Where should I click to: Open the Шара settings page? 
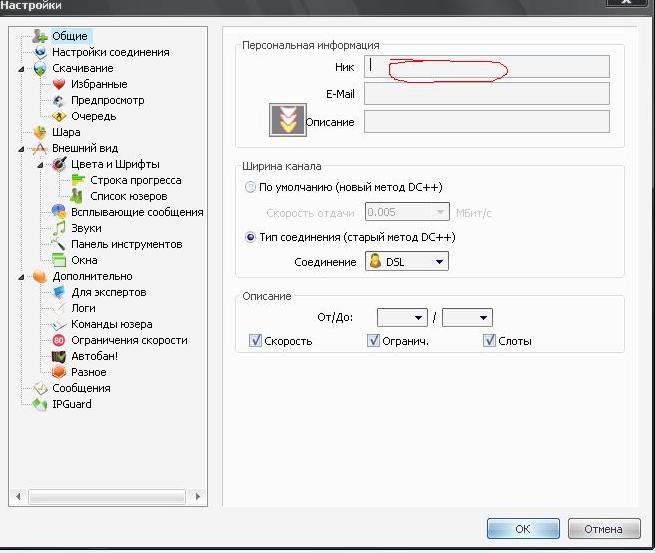click(x=66, y=132)
